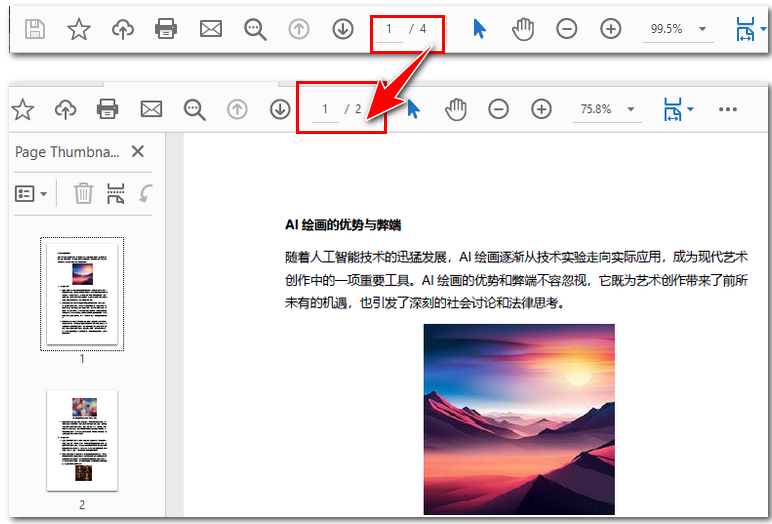Screen dimensions: 772x524
Task: Print the document from the lower toolbar
Action: pyautogui.click(x=107, y=109)
